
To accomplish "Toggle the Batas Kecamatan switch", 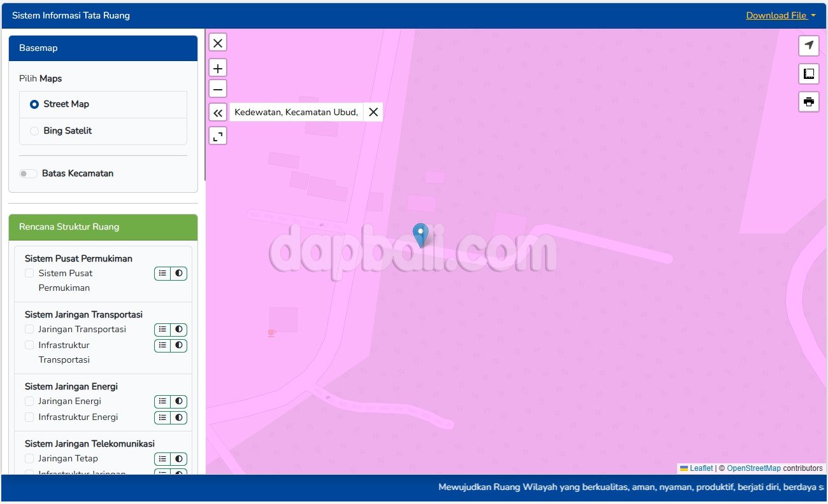I will (28, 174).
